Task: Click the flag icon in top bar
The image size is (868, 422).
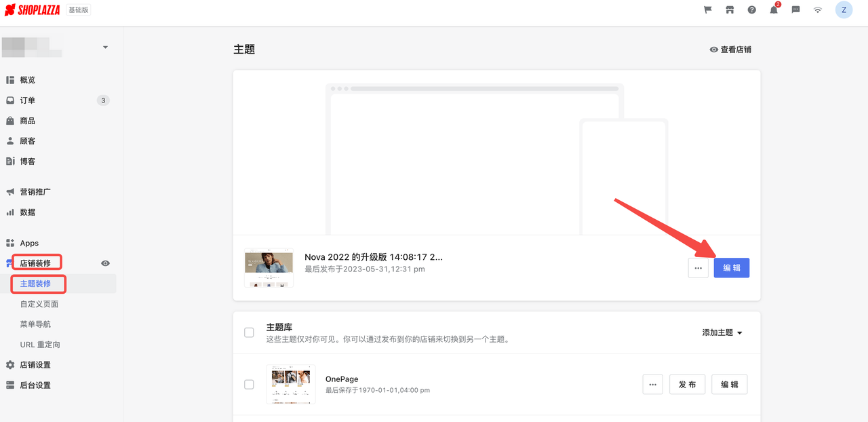Action: 708,10
